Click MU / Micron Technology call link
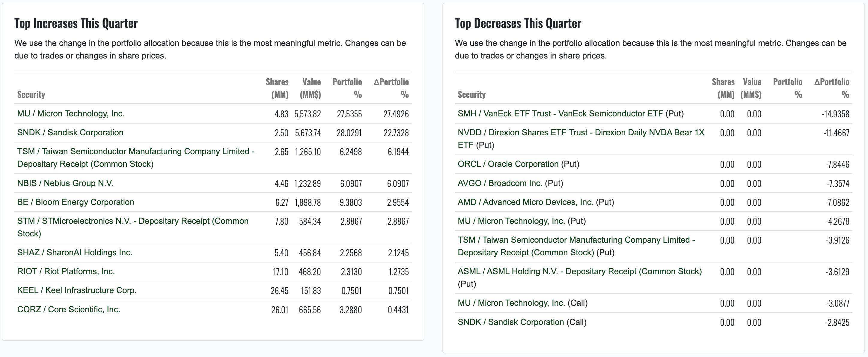 point(511,303)
